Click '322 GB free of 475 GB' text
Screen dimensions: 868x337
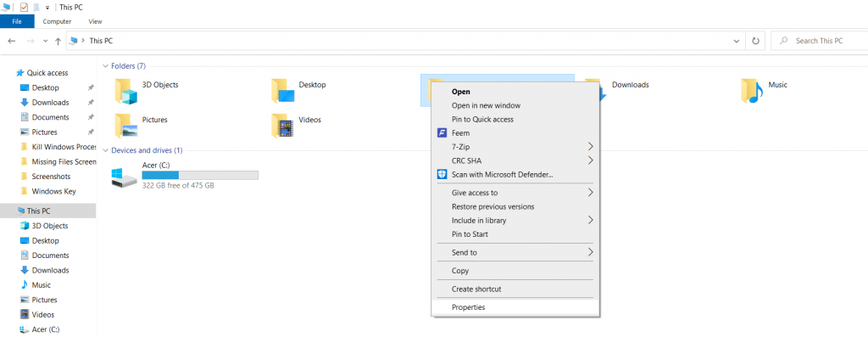pyautogui.click(x=178, y=186)
